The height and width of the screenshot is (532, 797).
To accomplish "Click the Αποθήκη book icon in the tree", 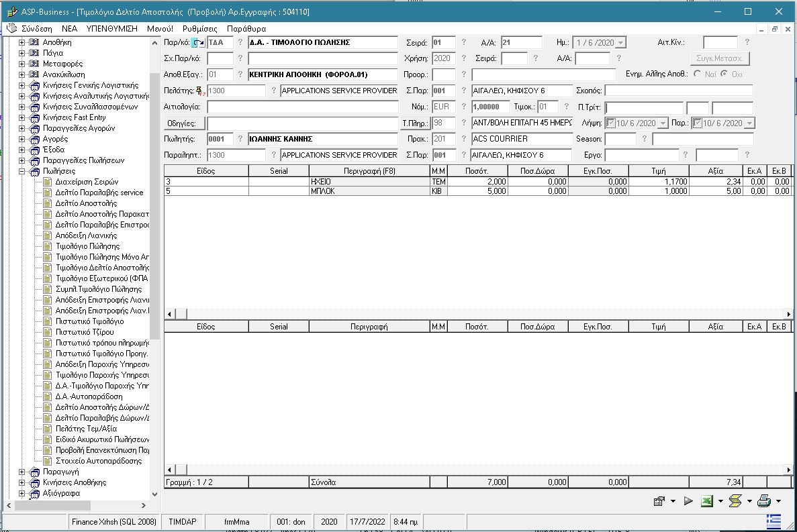I will [x=34, y=42].
